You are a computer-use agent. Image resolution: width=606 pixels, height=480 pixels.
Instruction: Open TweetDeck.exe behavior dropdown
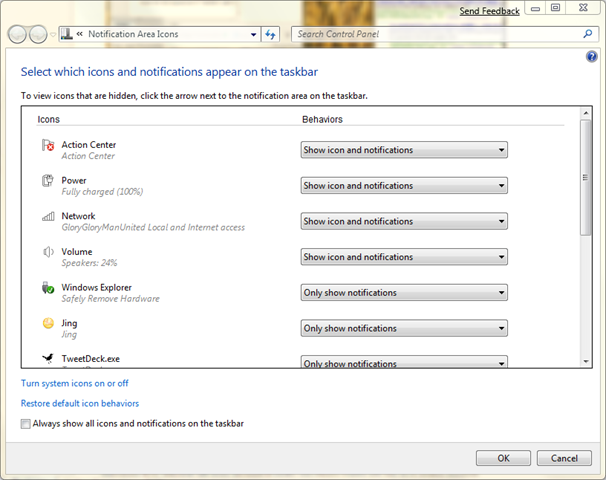point(404,362)
